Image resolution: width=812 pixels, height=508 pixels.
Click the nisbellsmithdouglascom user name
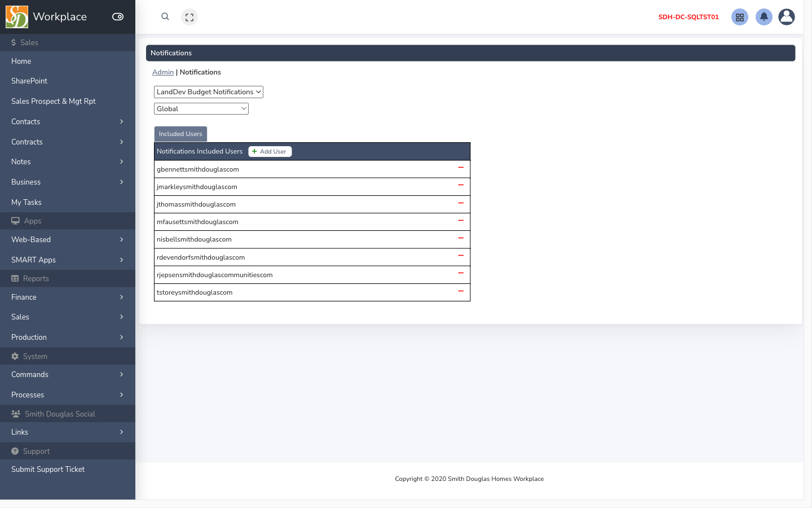(194, 239)
